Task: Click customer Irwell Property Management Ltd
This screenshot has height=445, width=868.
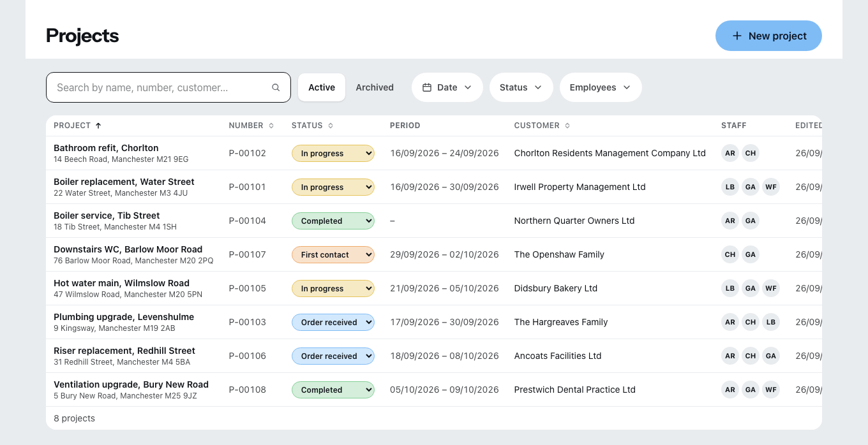Action: 580,187
